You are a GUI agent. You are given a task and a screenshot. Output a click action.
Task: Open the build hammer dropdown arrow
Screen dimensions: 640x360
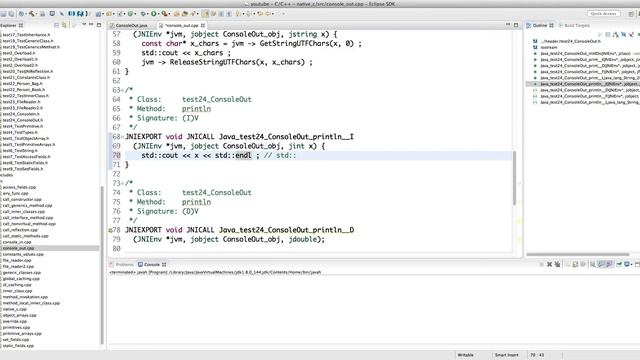coord(37,13)
